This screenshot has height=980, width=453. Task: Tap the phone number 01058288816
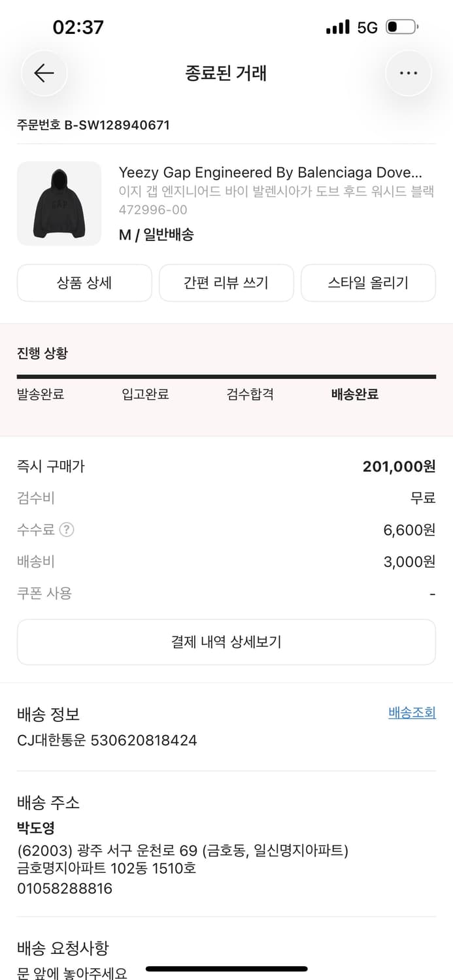65,888
